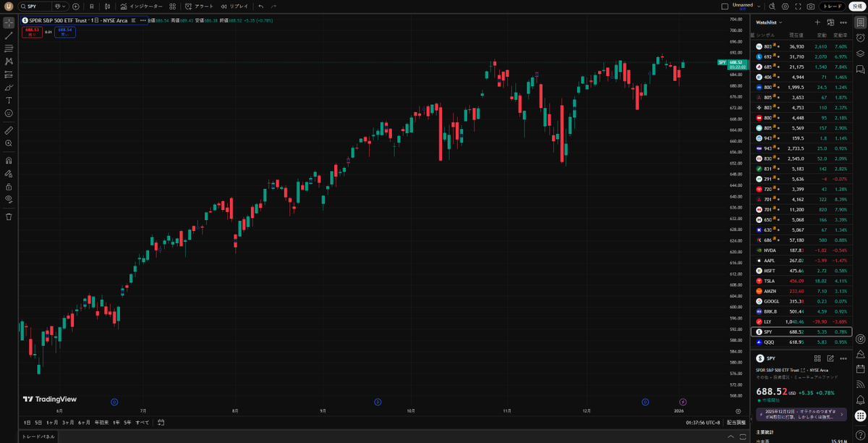Select the trend line drawing tool
Viewport: 868px width, 443px height.
pos(9,35)
